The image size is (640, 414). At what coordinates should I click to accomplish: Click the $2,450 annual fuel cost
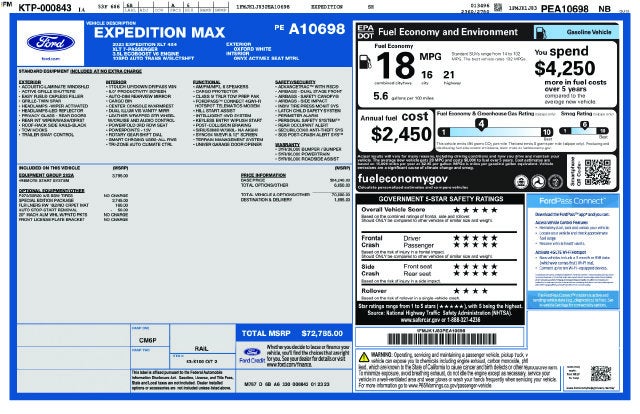coord(401,134)
